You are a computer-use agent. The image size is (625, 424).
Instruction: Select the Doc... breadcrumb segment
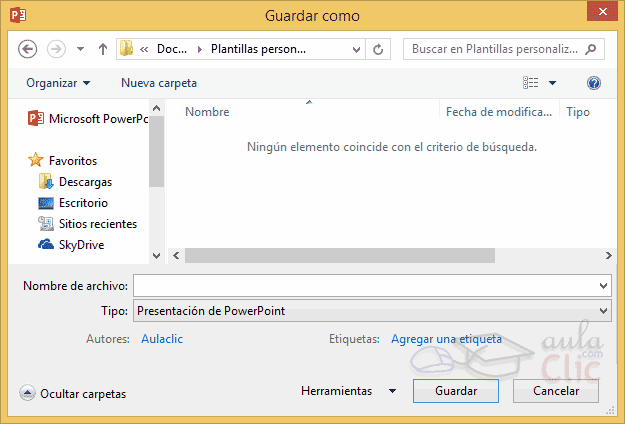(x=172, y=49)
